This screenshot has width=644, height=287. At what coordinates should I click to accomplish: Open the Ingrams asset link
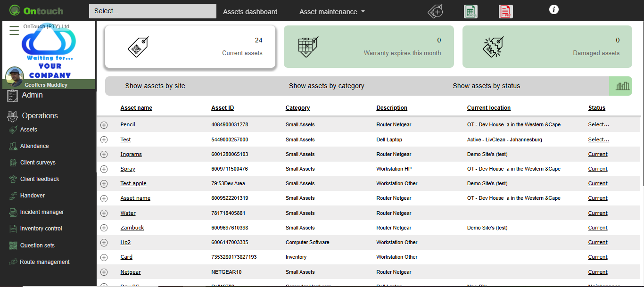coord(131,154)
